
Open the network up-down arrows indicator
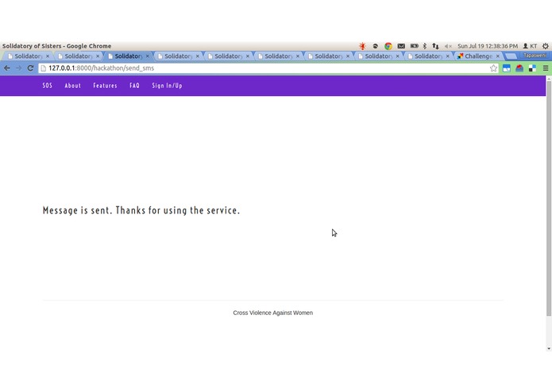point(435,46)
